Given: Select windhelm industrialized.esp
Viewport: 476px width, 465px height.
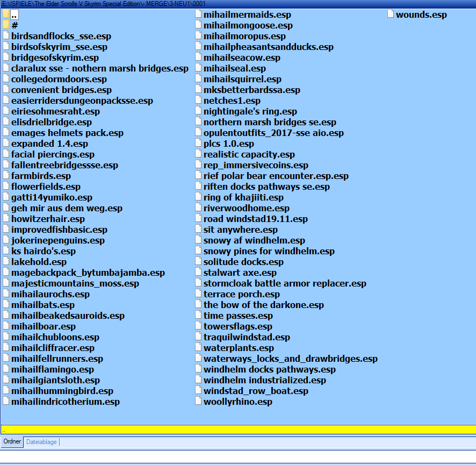Looking at the screenshot, I should (x=265, y=380).
